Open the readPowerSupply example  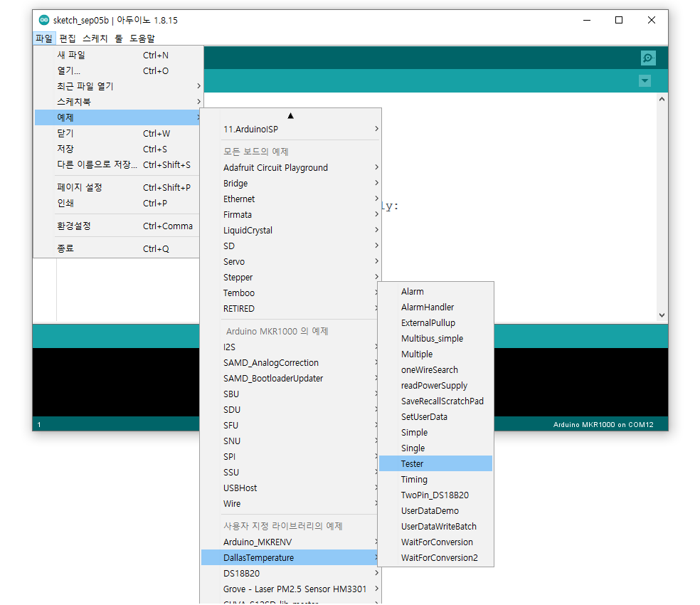click(x=435, y=385)
